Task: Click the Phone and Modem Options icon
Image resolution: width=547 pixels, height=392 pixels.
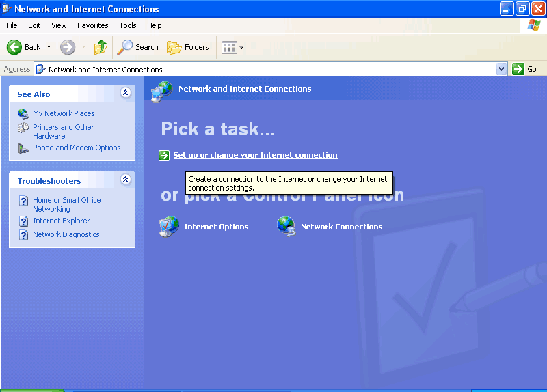Action: (23, 148)
